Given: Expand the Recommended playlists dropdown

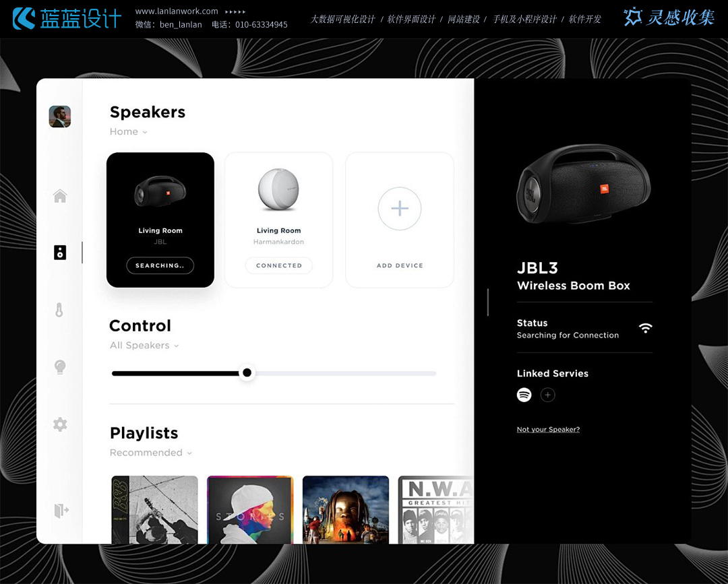Looking at the screenshot, I should [150, 453].
